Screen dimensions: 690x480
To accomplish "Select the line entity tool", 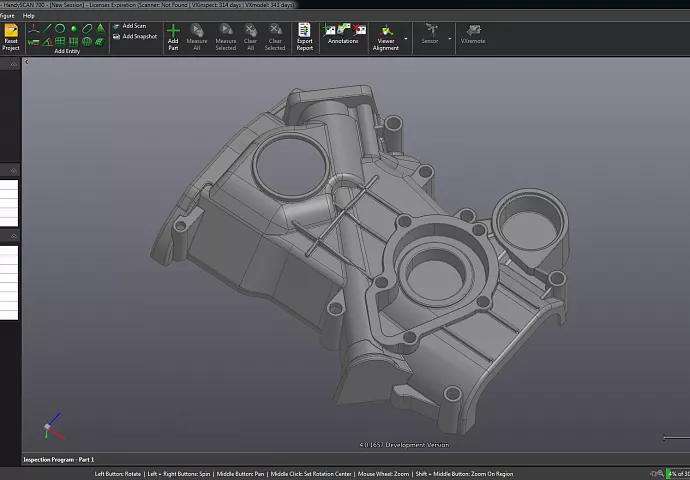I will click(x=47, y=28).
